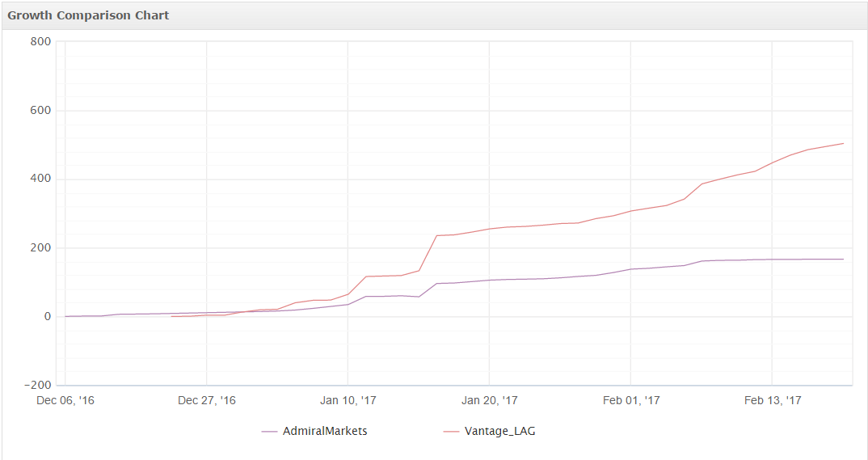Click the Dec 06, '16 axis label
Viewport: 868px width, 460px height.
65,400
